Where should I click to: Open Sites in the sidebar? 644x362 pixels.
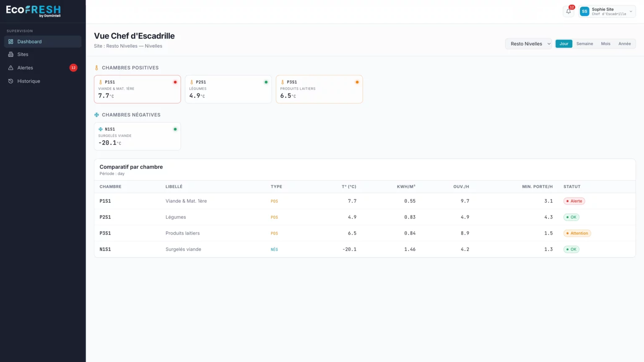pyautogui.click(x=43, y=54)
